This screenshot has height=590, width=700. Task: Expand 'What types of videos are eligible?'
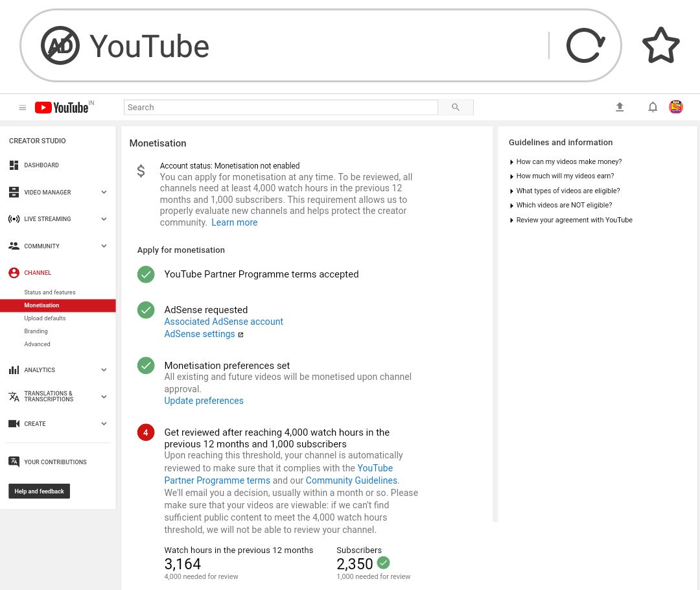tap(565, 191)
